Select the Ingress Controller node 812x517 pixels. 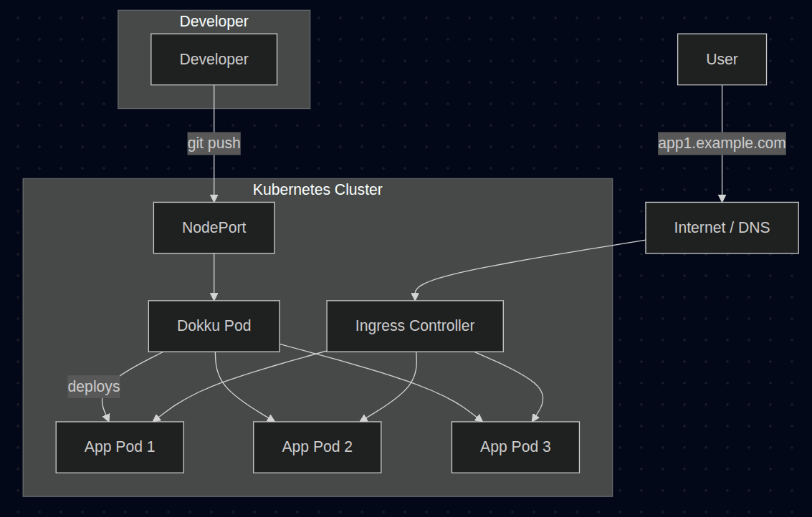pyautogui.click(x=415, y=326)
